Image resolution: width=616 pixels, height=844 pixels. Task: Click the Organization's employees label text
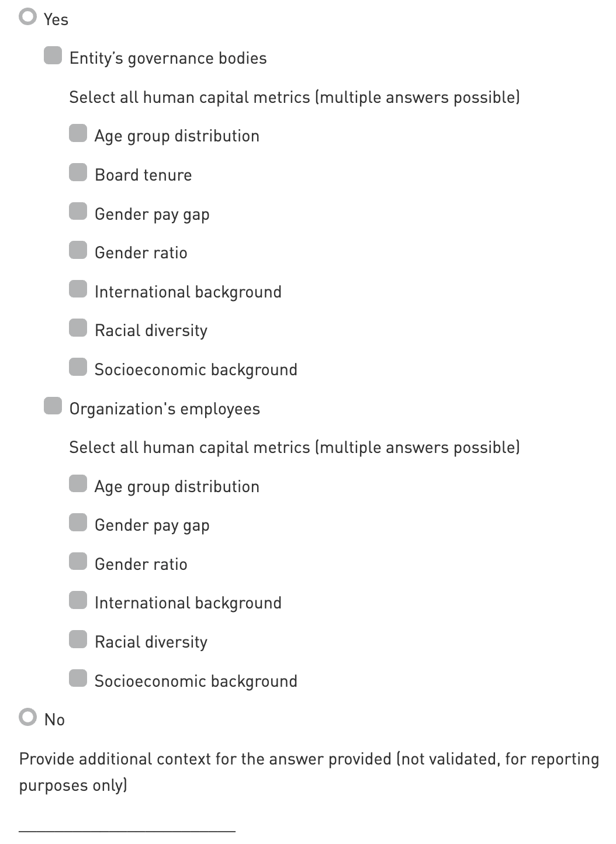tap(164, 409)
